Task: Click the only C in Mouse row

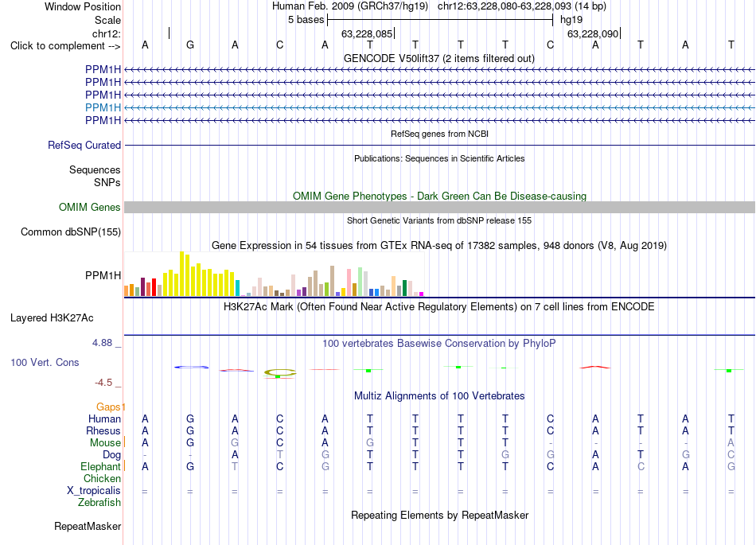Action: tap(279, 442)
